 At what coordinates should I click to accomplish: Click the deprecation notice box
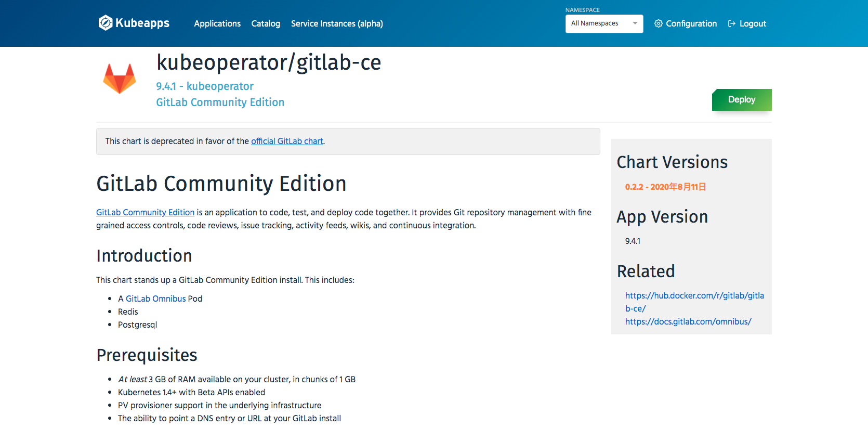click(348, 141)
